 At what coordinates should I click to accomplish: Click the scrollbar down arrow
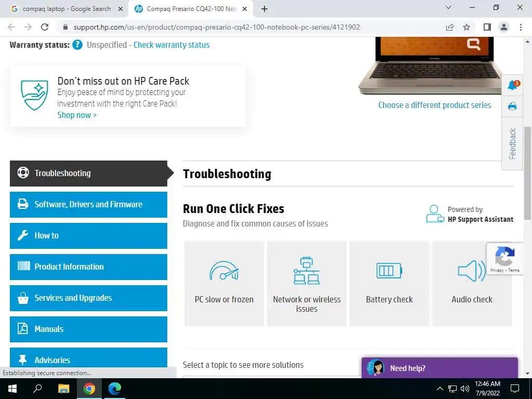pos(527,374)
